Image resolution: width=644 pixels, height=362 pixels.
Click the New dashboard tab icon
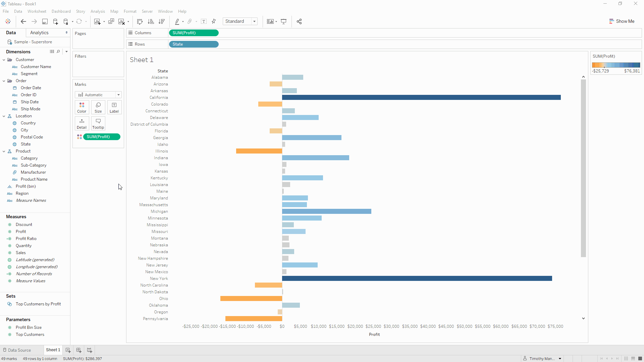(x=79, y=350)
